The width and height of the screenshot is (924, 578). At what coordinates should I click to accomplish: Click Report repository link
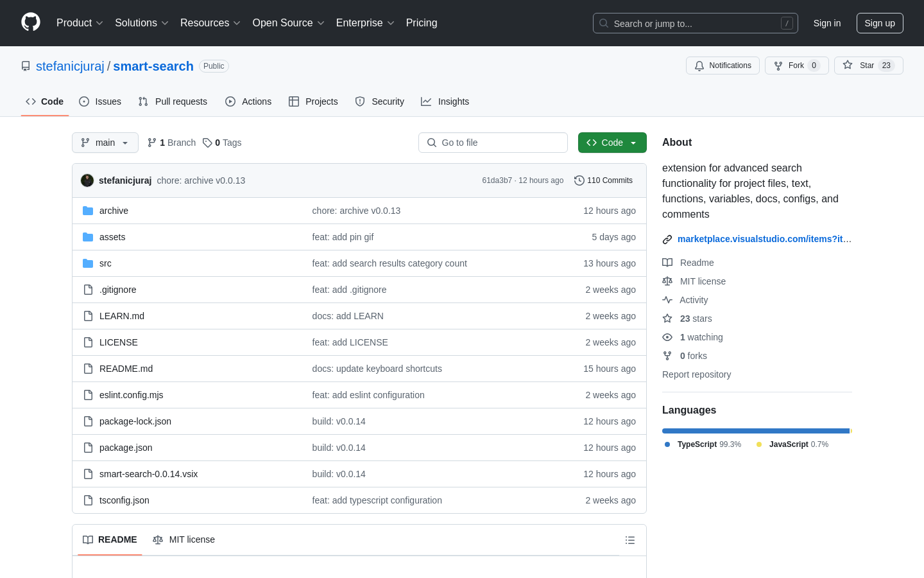pos(696,374)
